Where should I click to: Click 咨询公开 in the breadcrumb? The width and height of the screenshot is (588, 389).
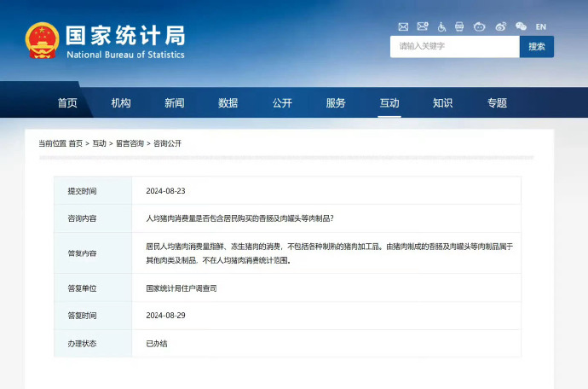pyautogui.click(x=167, y=143)
